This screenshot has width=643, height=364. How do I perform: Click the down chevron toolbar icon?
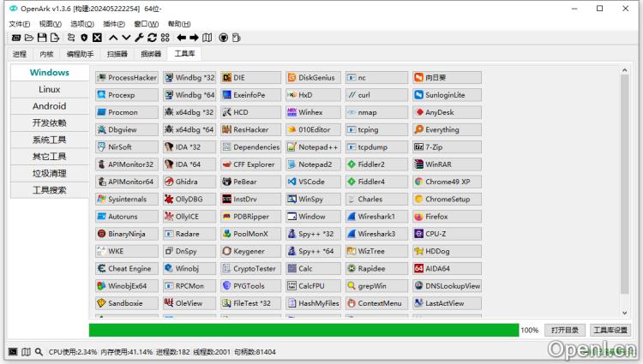[x=126, y=38]
